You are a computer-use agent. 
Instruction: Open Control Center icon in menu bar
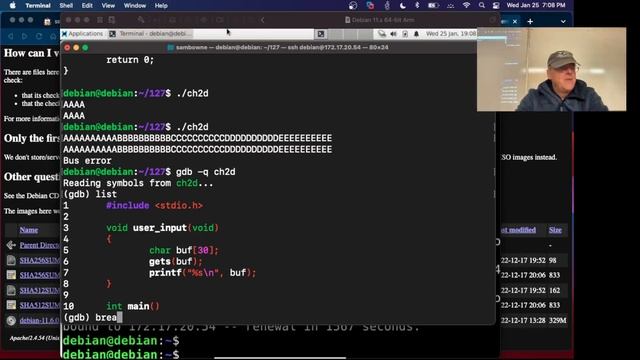496,5
